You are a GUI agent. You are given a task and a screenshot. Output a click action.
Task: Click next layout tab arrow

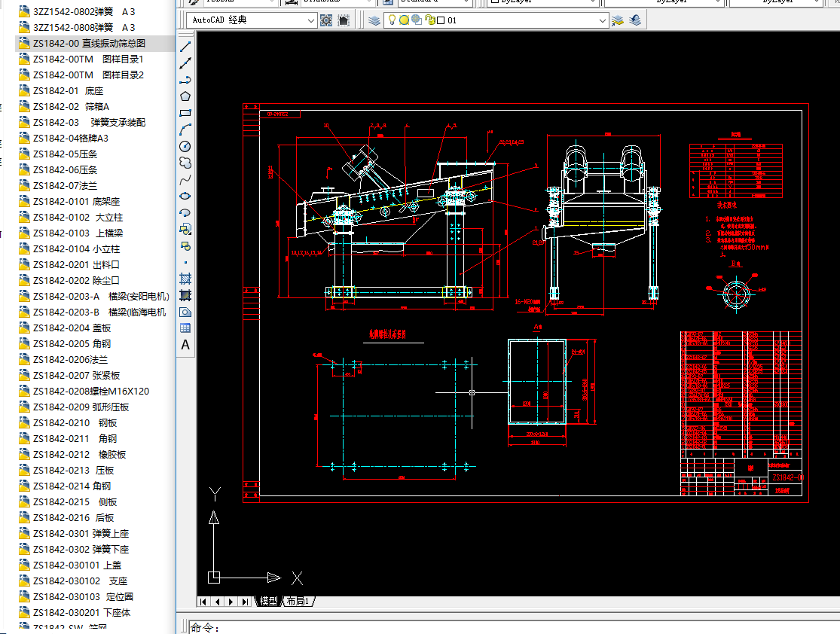click(231, 602)
